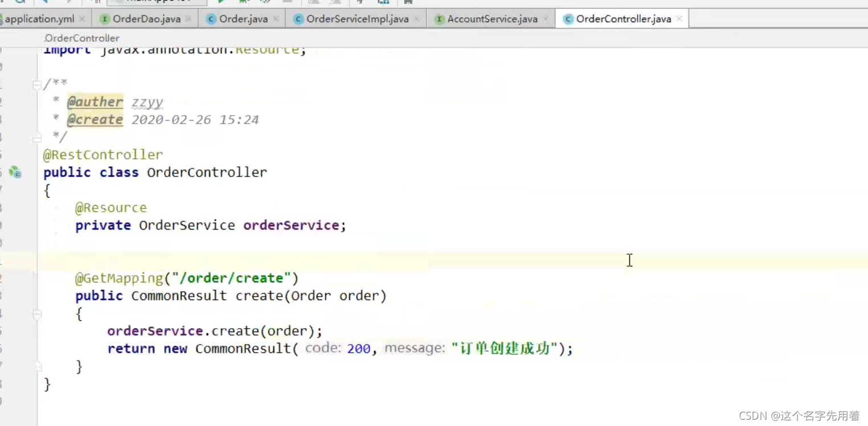
Task: Close the Order.java tab
Action: point(276,19)
